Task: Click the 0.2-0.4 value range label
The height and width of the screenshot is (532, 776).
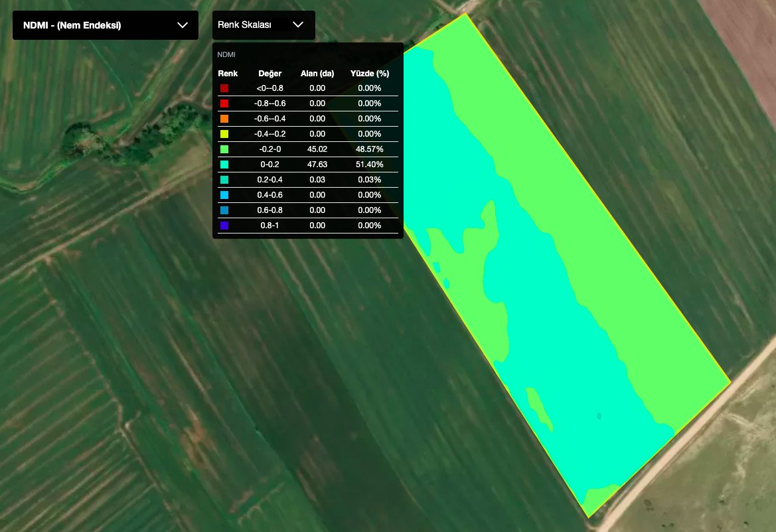Action: pyautogui.click(x=270, y=180)
